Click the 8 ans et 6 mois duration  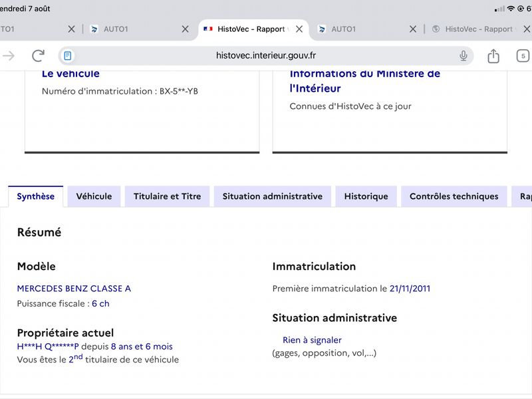point(142,346)
